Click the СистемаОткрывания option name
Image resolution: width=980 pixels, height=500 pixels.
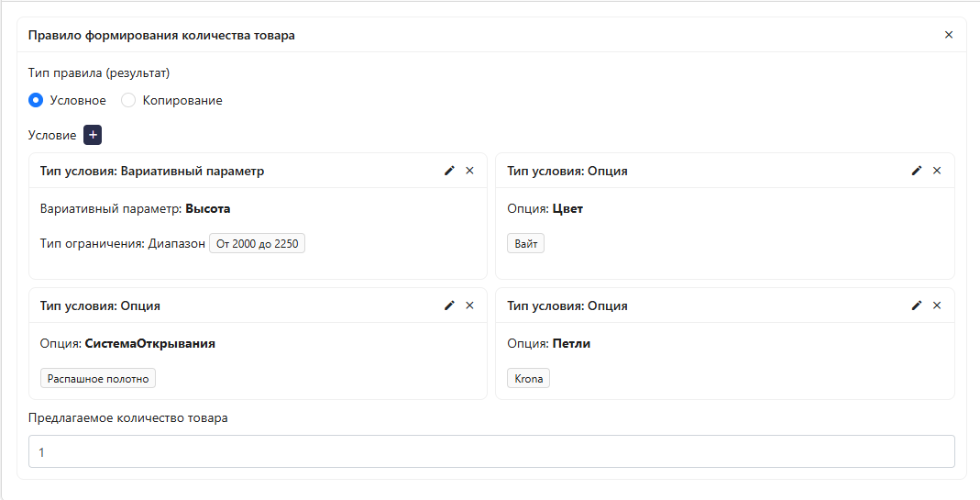point(150,344)
